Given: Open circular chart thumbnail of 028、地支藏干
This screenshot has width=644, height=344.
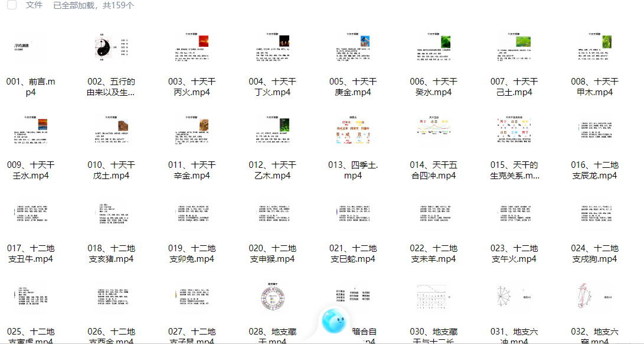Looking at the screenshot, I should point(272,298).
